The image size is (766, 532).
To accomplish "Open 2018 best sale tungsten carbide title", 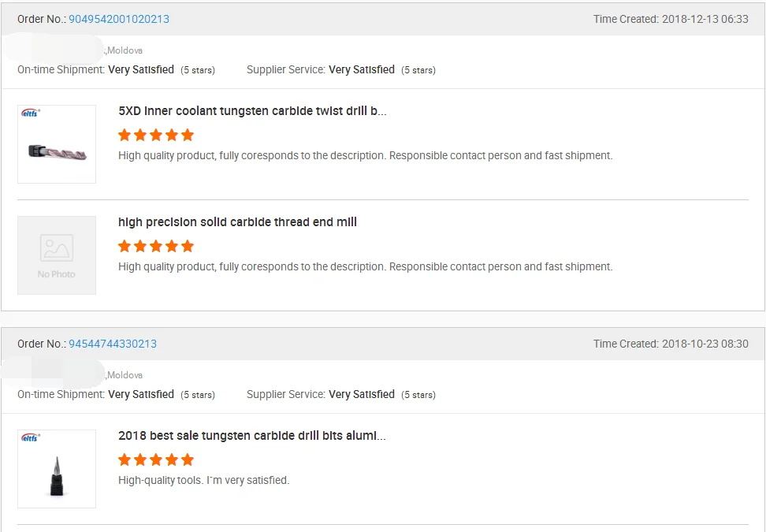I will [252, 436].
